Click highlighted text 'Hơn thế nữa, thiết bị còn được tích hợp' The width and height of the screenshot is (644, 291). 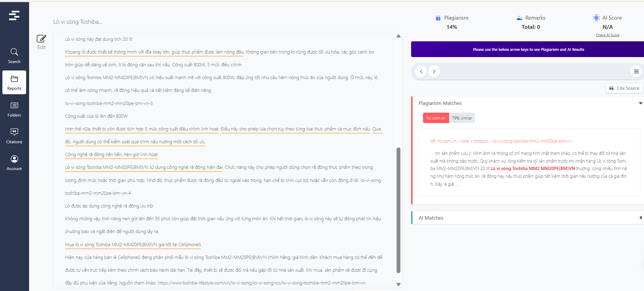tap(142, 129)
